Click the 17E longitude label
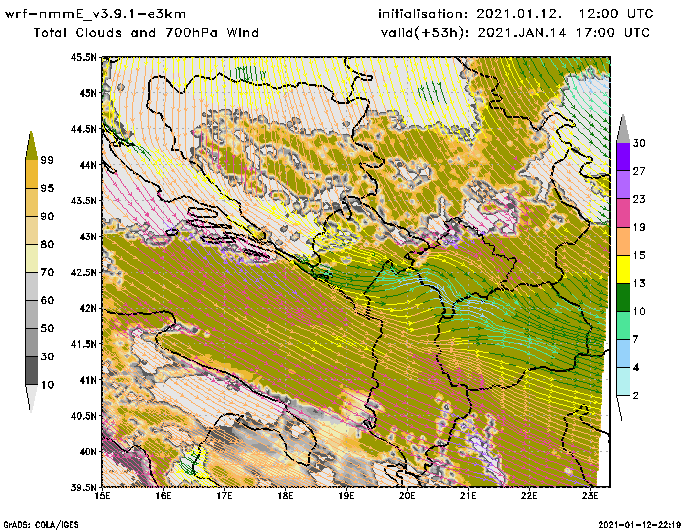This screenshot has width=700, height=530. pos(225,496)
